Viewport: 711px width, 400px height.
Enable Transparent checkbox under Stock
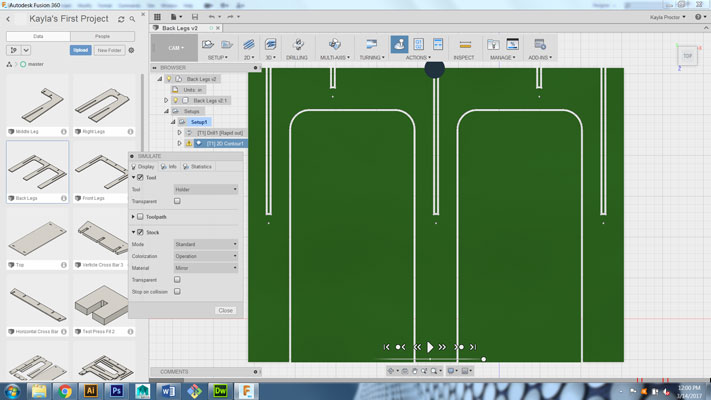tap(177, 280)
